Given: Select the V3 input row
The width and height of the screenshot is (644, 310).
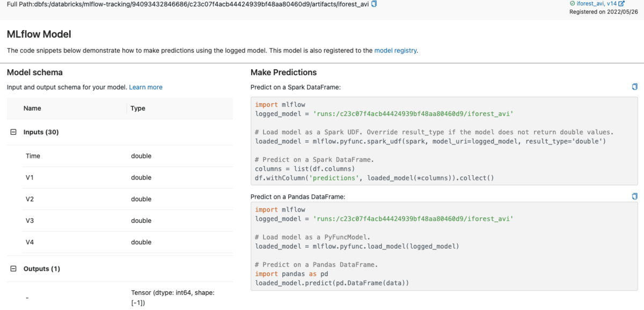Looking at the screenshot, I should coord(120,221).
